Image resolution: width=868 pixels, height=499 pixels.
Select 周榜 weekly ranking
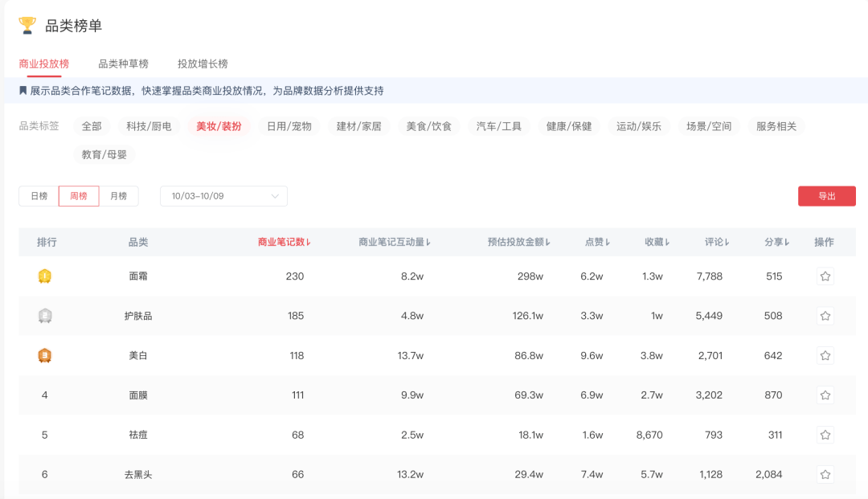(x=79, y=196)
